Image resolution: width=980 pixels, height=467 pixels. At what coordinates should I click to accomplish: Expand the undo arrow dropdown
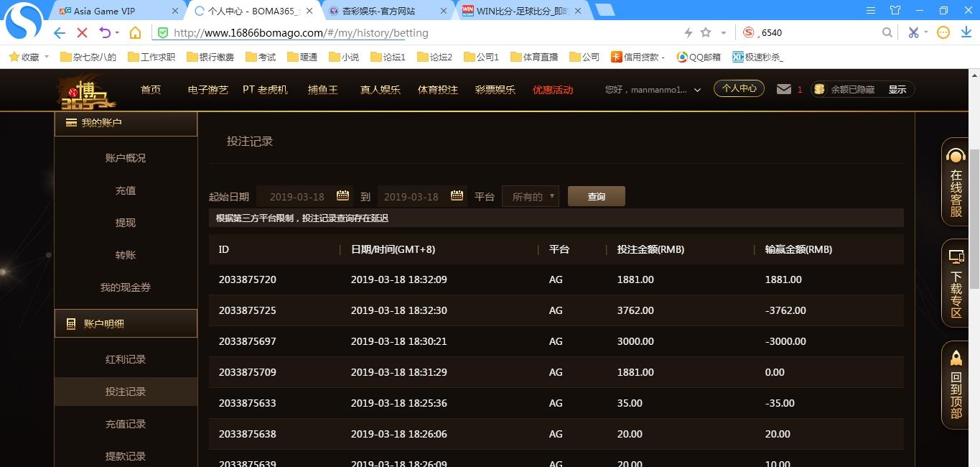[x=118, y=33]
